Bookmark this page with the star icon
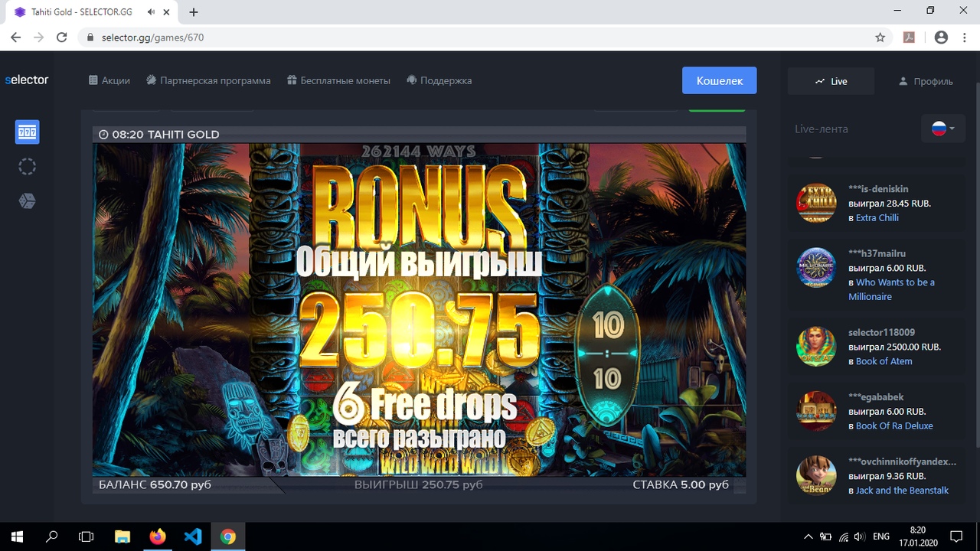Viewport: 980px width, 551px height. pos(880,37)
